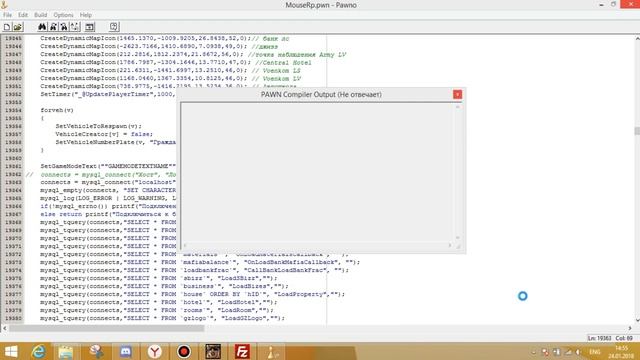Click the Ln/Col status bar indicator
Image resolution: width=640 pixels, height=360 pixels.
coord(610,338)
